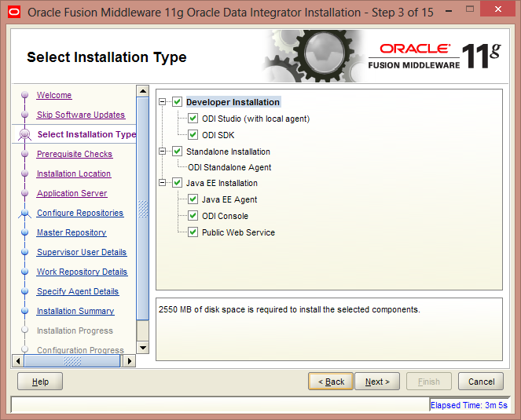Select the ODI Standalone Agent tree item

229,167
